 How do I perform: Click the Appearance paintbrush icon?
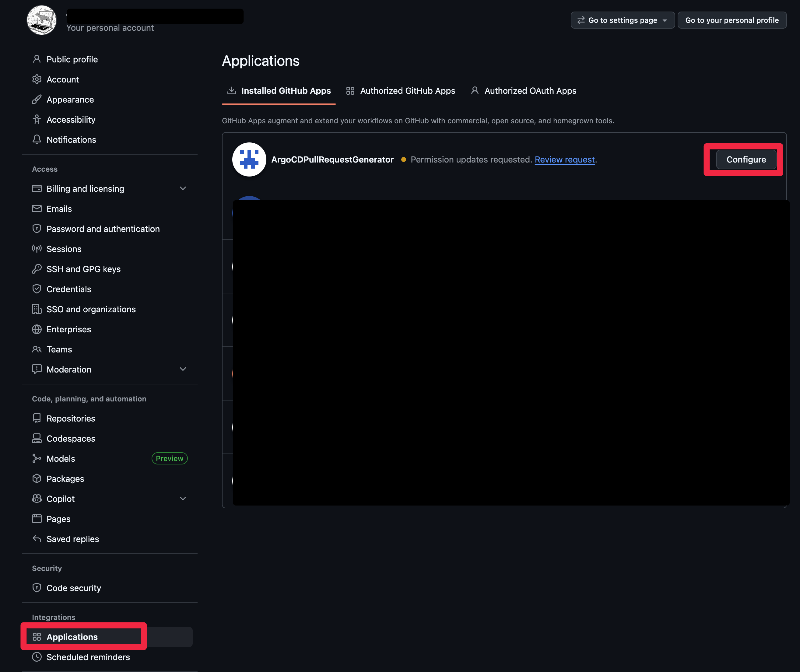37,100
